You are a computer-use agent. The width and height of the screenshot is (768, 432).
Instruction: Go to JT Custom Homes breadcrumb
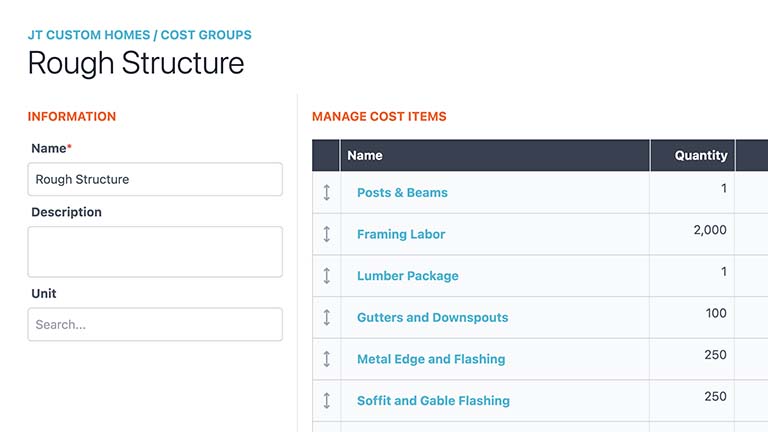[x=88, y=35]
